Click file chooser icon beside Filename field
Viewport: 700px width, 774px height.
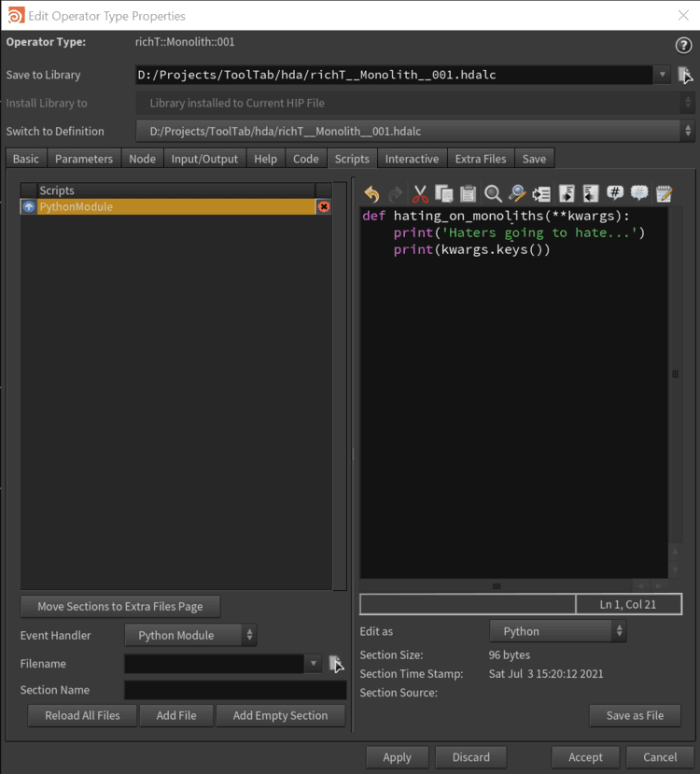click(x=337, y=664)
